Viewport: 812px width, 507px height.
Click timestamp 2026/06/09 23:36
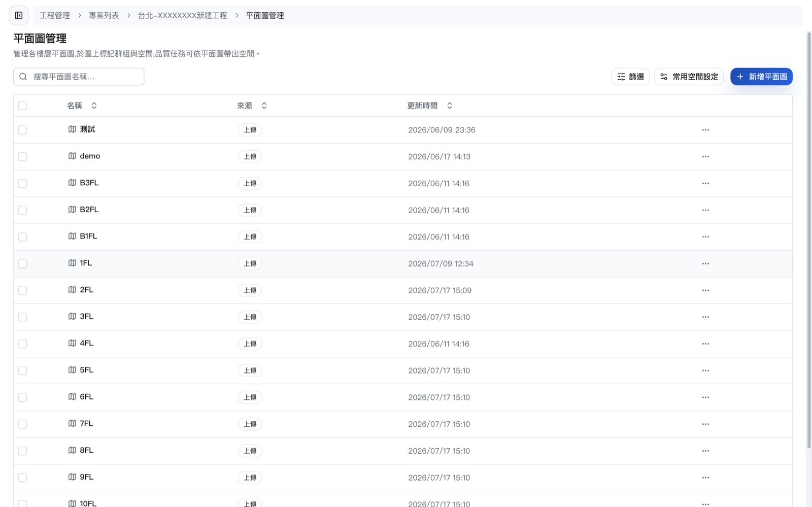(442, 130)
